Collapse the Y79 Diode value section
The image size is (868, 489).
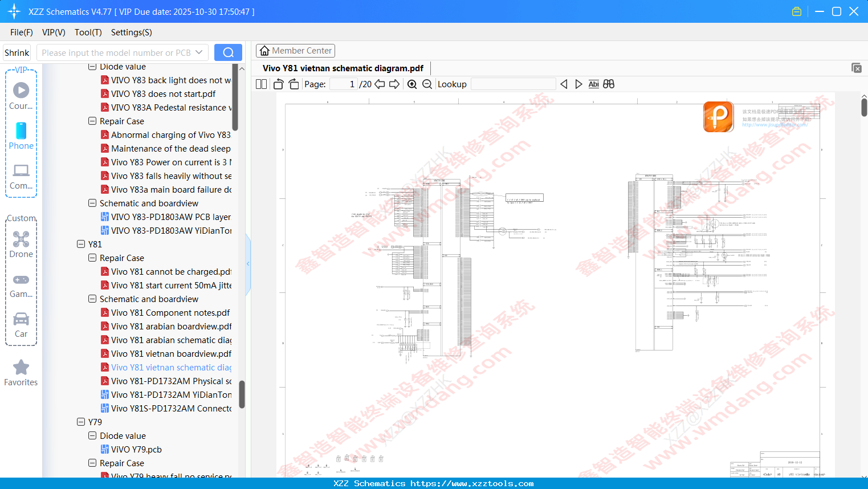tap(92, 435)
